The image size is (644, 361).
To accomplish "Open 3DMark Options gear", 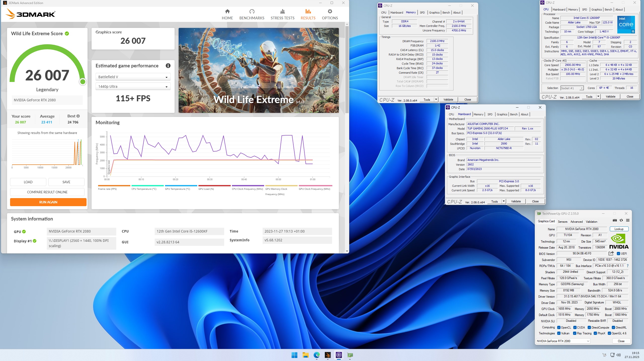I will 330,14.
